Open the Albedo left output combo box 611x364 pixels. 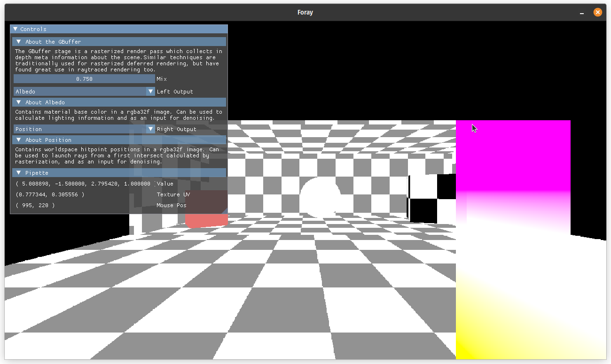pyautogui.click(x=84, y=92)
